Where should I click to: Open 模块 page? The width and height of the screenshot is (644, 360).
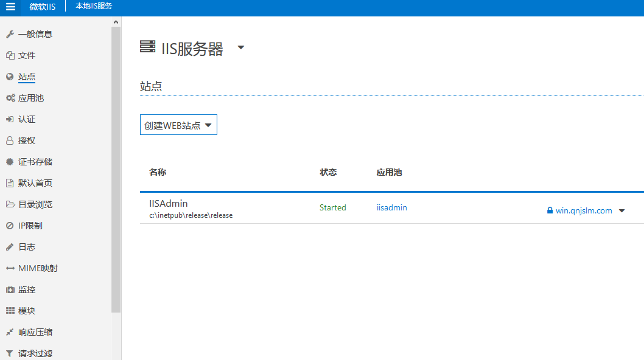pyautogui.click(x=27, y=311)
